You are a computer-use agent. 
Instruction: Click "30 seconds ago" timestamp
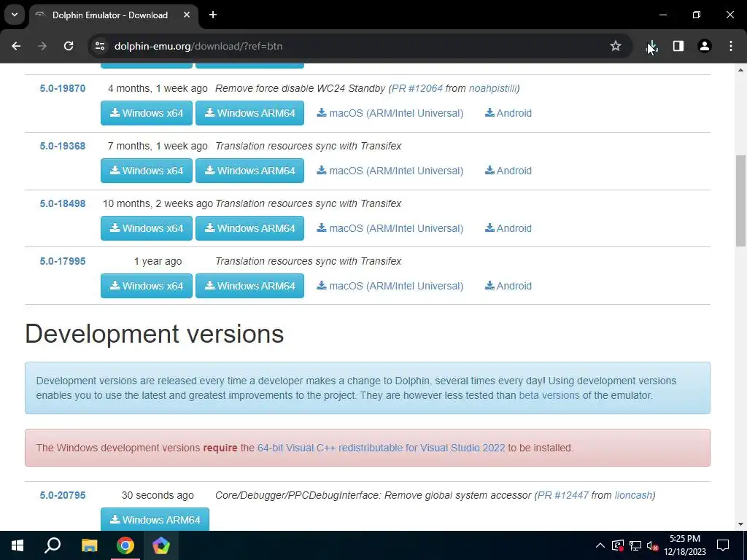(x=158, y=496)
